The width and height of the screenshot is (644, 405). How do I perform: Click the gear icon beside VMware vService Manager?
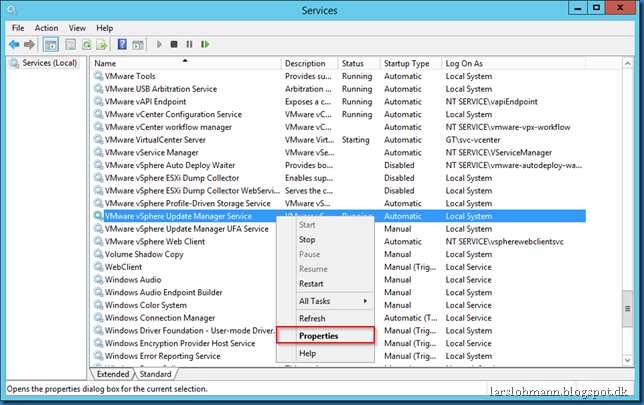pyautogui.click(x=98, y=152)
